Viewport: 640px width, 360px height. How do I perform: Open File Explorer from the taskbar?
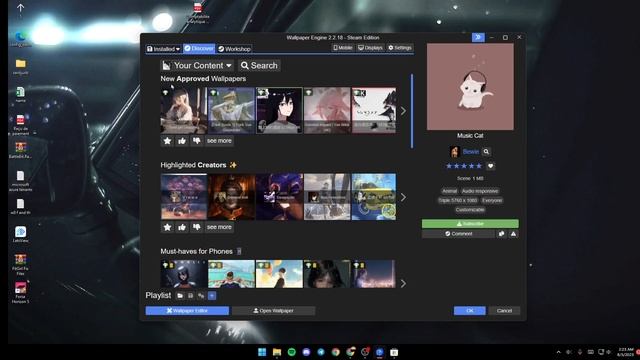pos(277,352)
